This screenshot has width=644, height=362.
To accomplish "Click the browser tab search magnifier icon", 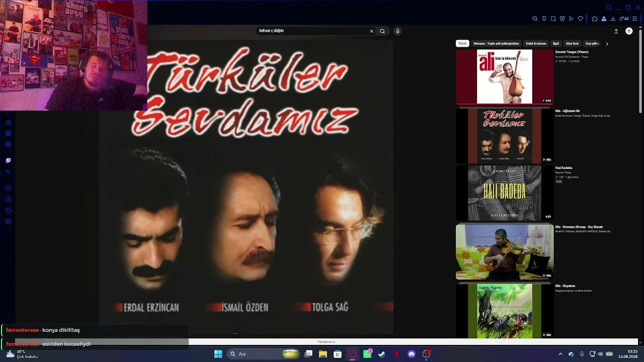I will pyautogui.click(x=608, y=8).
